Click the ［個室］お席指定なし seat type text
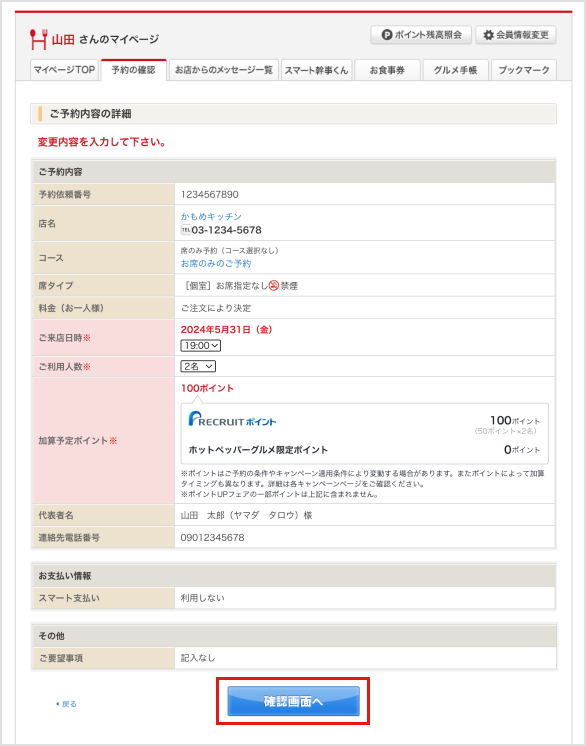The width and height of the screenshot is (586, 746). (224, 286)
